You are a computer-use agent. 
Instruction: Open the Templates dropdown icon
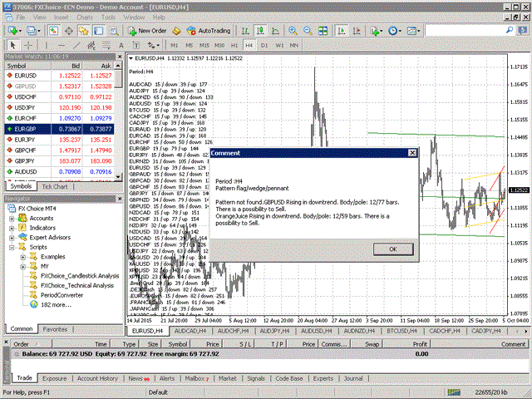(x=413, y=31)
